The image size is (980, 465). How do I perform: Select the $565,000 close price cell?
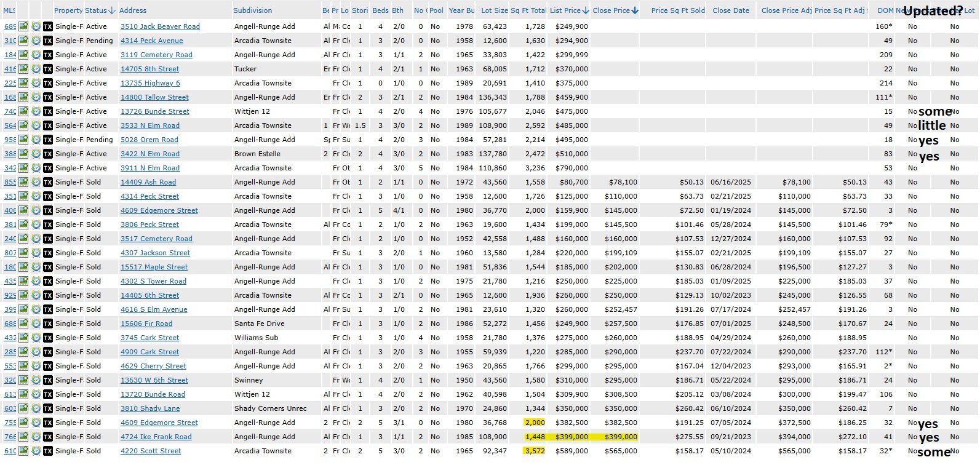click(x=621, y=451)
